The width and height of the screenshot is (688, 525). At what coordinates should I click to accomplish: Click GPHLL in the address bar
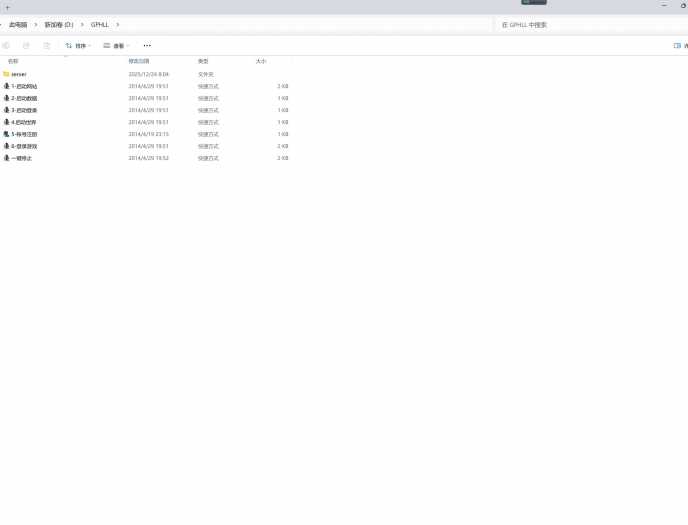(x=100, y=25)
